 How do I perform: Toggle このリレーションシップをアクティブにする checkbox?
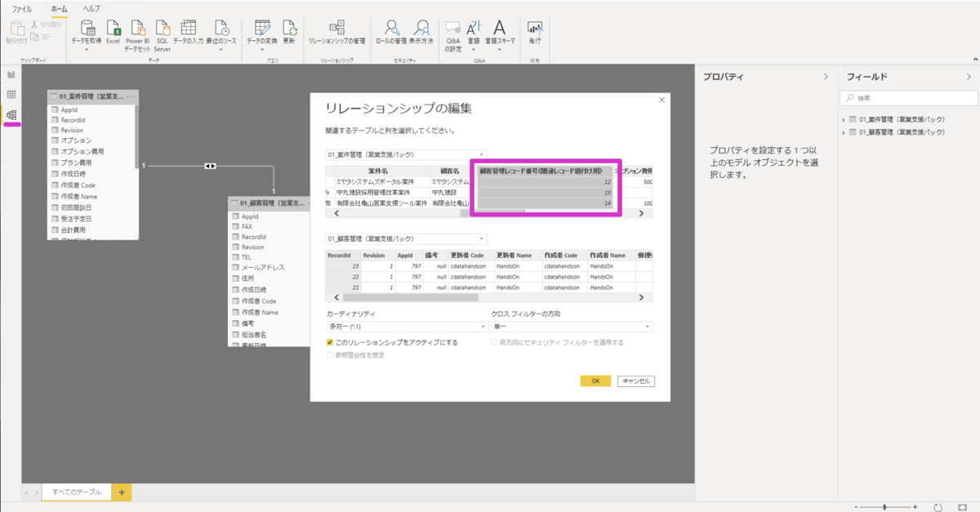coord(330,343)
